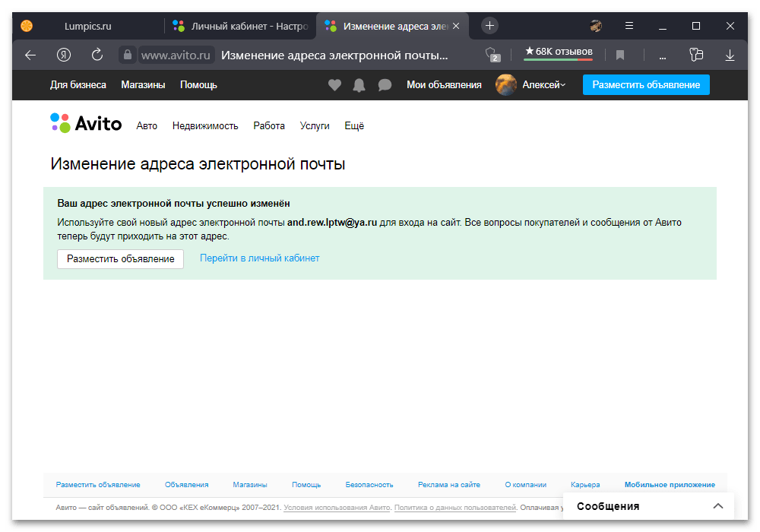
Task: Expand the Алексей account dropdown
Action: pos(544,85)
